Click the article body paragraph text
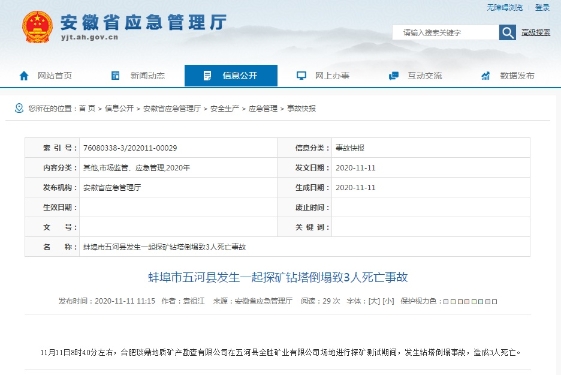Image resolution: width=561 pixels, height=375 pixels. [x=280, y=352]
